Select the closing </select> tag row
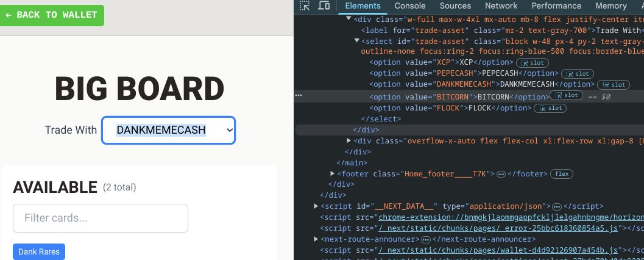The width and height of the screenshot is (644, 260). point(381,119)
